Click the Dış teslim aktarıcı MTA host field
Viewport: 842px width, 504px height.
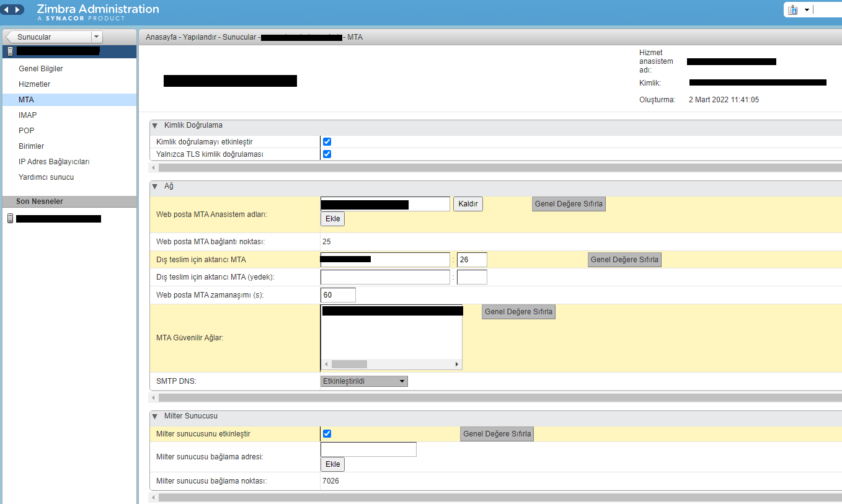pyautogui.click(x=385, y=260)
